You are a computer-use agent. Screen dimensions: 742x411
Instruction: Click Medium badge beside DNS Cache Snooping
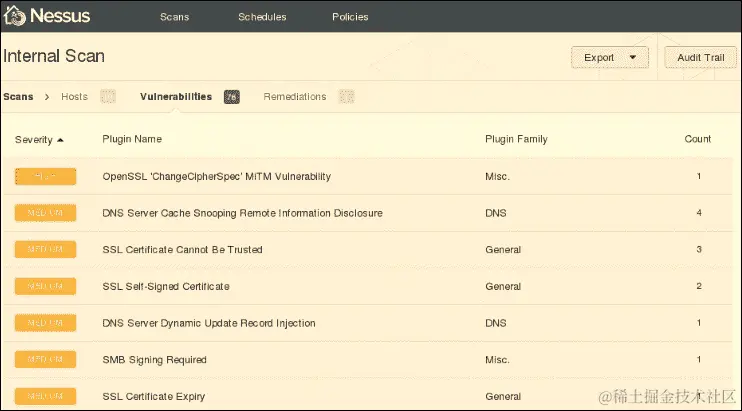pos(45,213)
